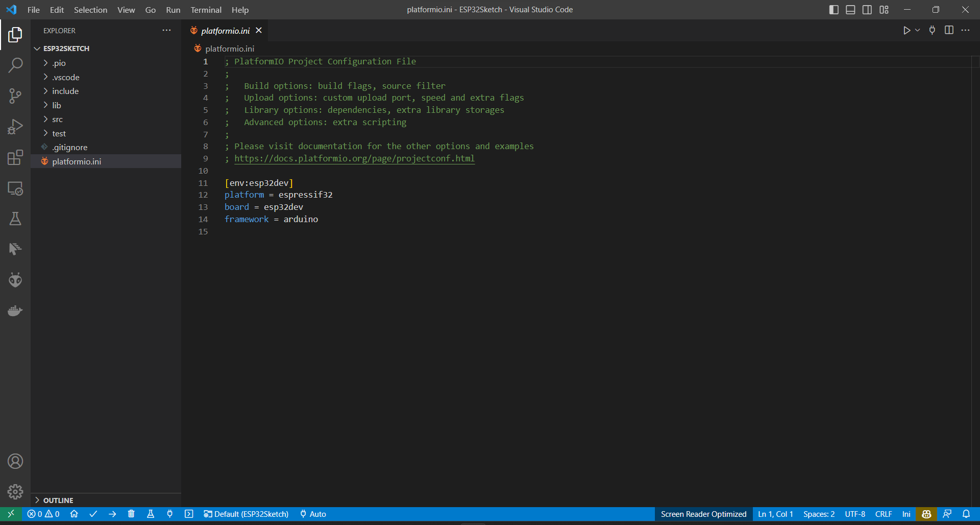
Task: Change line ending from CRLF
Action: point(884,514)
